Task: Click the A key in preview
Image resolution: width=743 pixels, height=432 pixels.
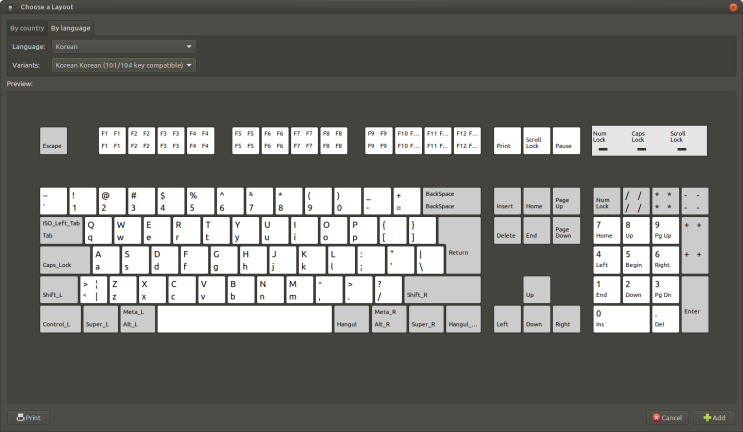Action: tap(106, 260)
